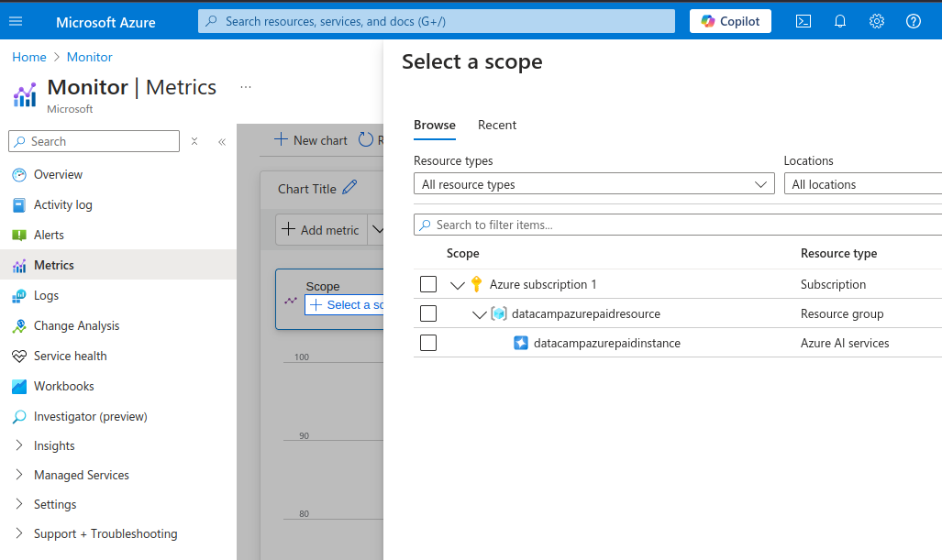Clear the sidebar search with the X icon
The height and width of the screenshot is (560, 942).
(x=194, y=142)
